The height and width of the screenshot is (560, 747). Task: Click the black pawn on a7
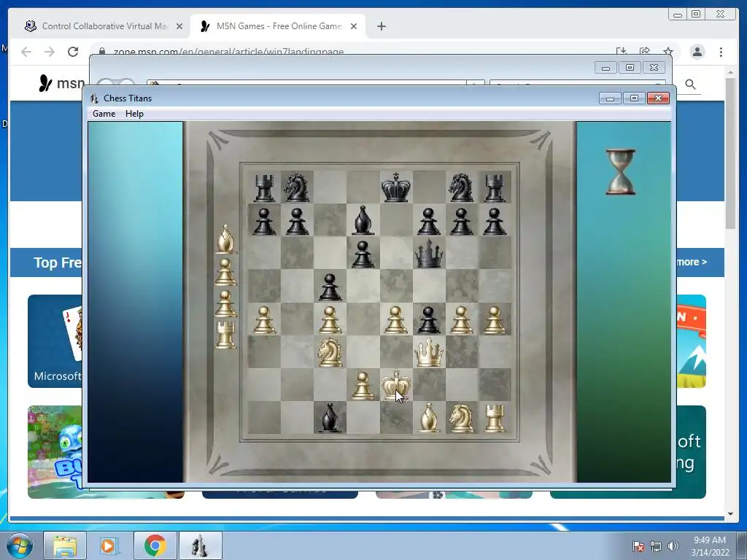264,222
